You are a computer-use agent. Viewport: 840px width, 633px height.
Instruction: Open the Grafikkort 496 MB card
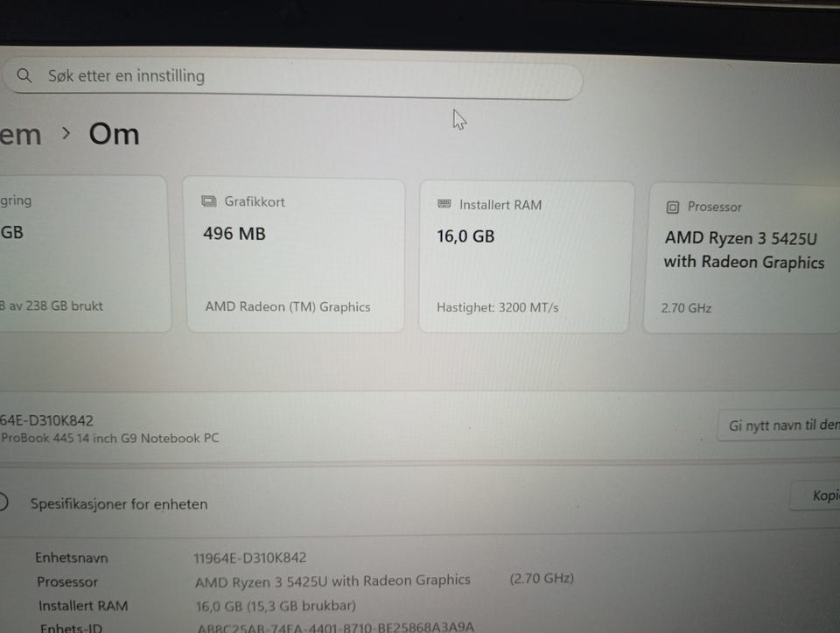click(x=295, y=256)
